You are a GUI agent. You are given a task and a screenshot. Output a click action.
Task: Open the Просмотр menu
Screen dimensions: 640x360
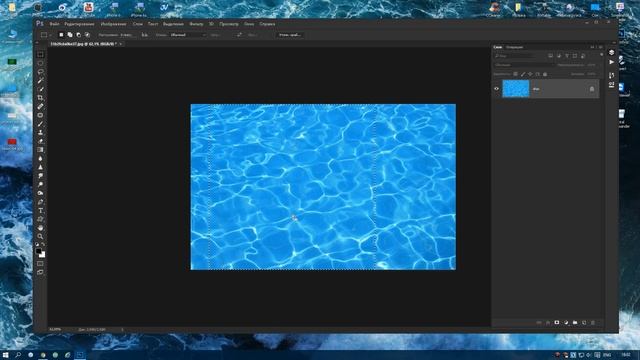(229, 24)
